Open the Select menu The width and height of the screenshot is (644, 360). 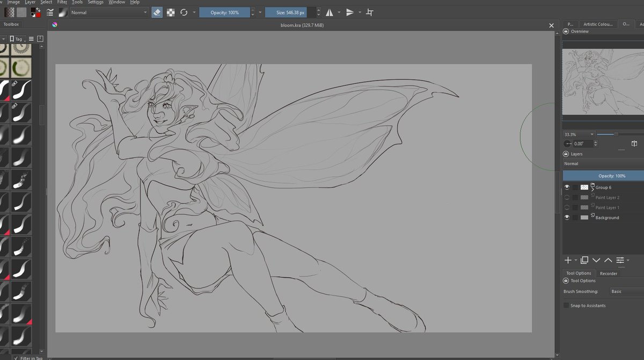click(x=46, y=2)
